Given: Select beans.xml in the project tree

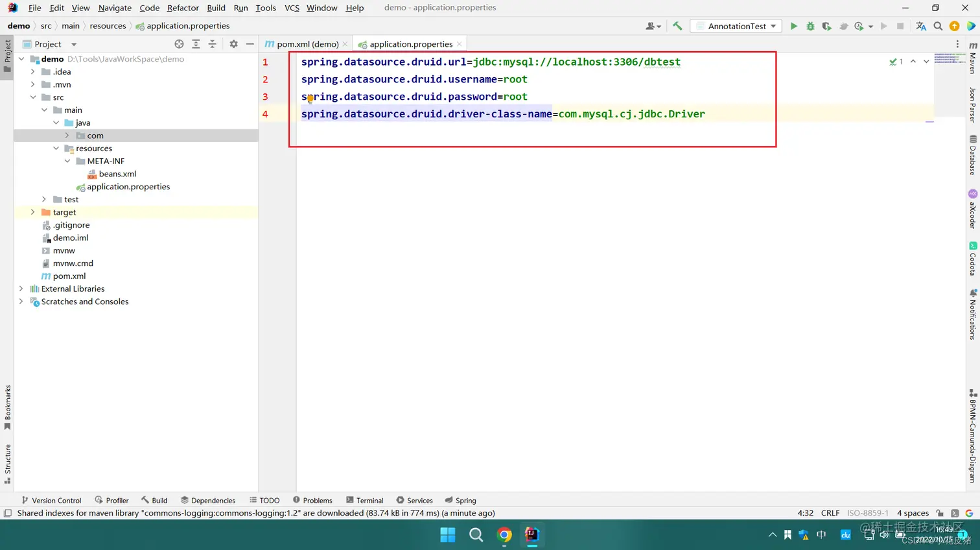Looking at the screenshot, I should pyautogui.click(x=117, y=174).
